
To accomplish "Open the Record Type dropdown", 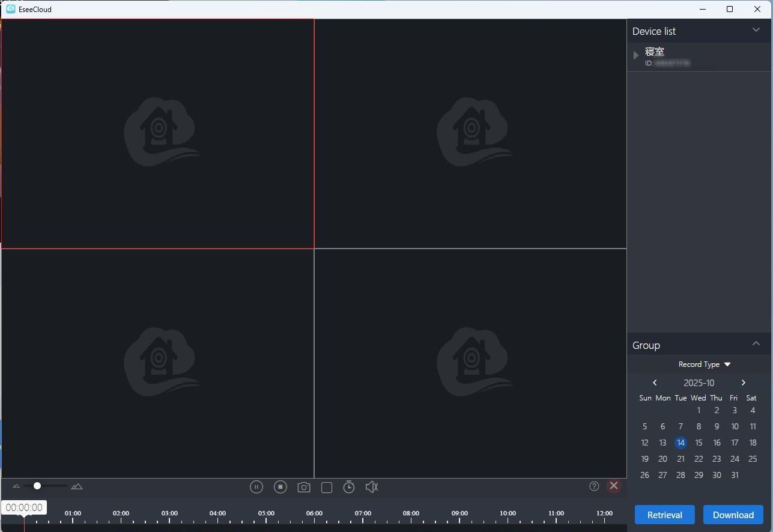I will click(x=704, y=364).
